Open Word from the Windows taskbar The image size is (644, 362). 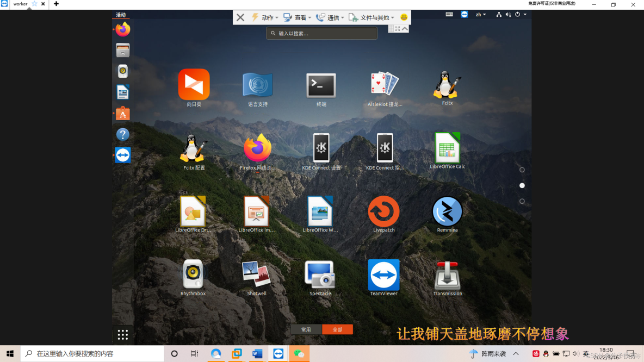coord(257,353)
